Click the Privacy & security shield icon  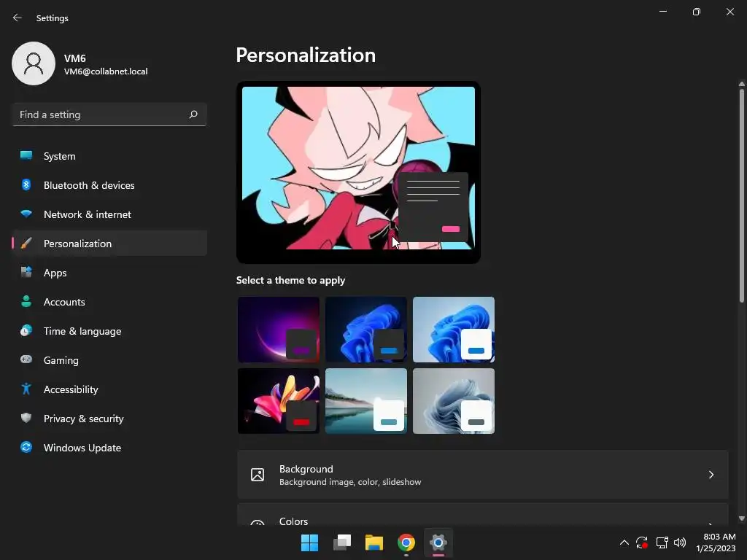(26, 418)
